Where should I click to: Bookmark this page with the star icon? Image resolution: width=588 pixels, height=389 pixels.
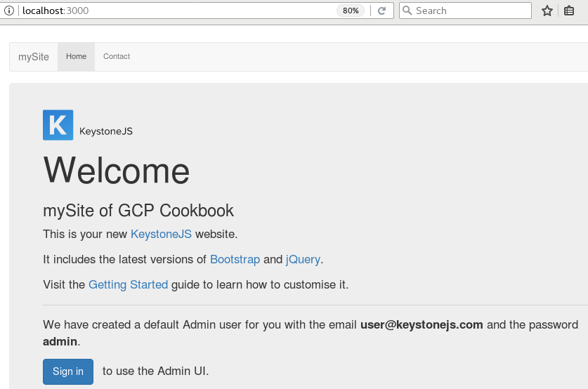point(547,11)
